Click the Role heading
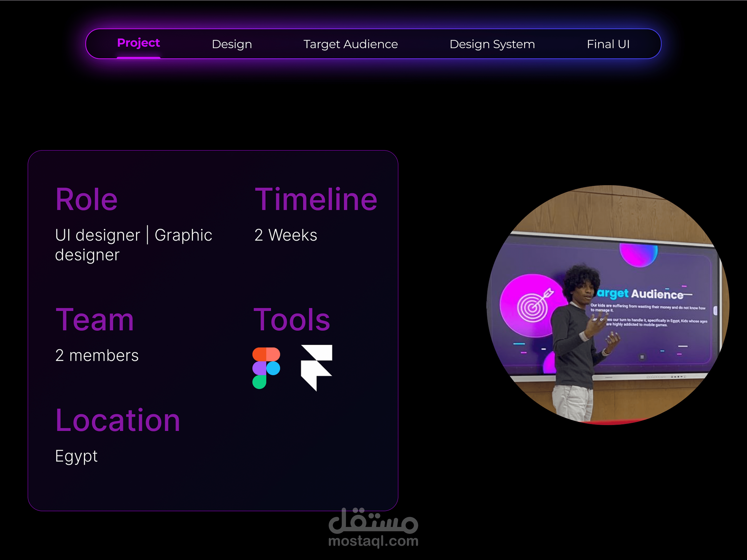 click(x=86, y=200)
